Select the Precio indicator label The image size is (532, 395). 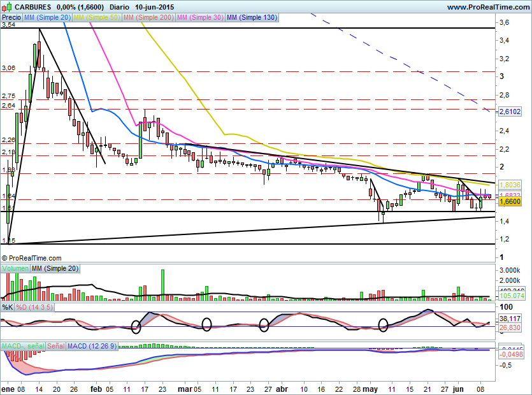point(11,18)
